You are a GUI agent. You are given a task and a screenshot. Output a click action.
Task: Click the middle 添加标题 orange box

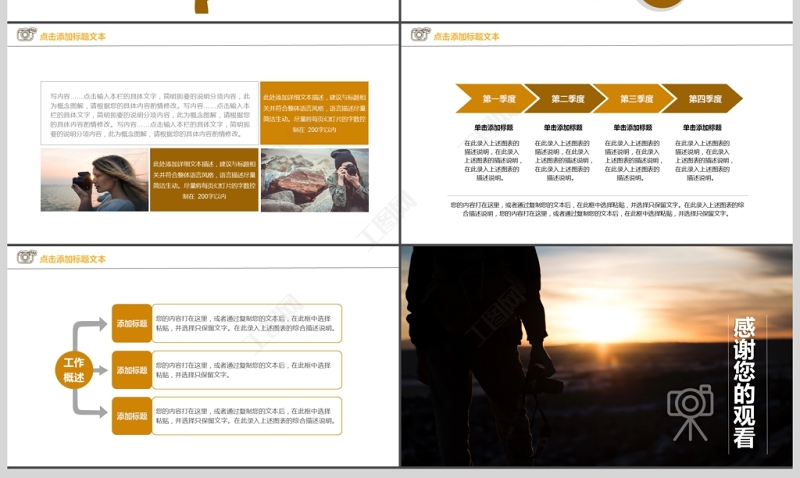point(132,370)
